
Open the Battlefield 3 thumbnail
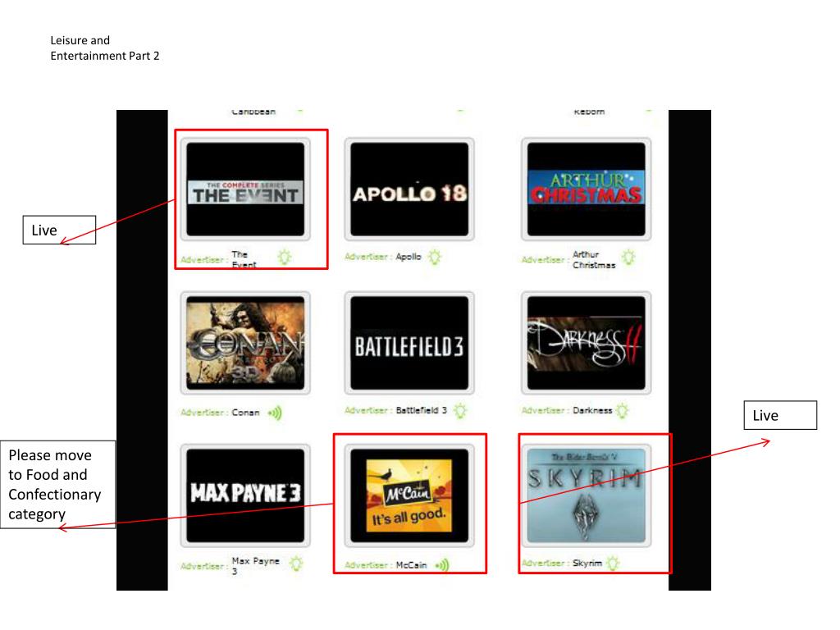[x=409, y=343]
